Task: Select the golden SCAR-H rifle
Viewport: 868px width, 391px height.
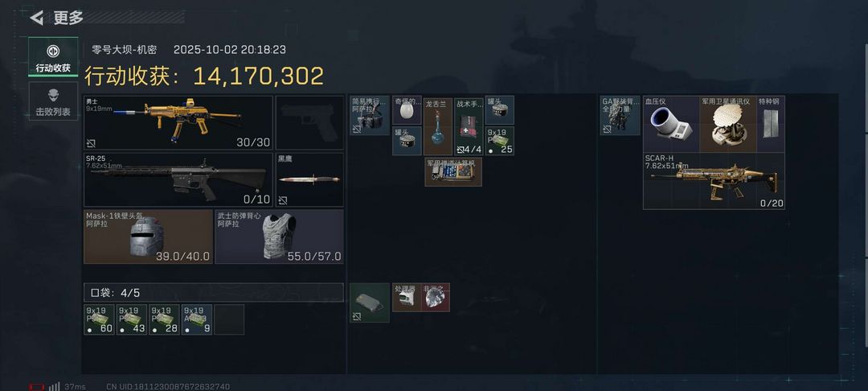Action: (x=714, y=181)
